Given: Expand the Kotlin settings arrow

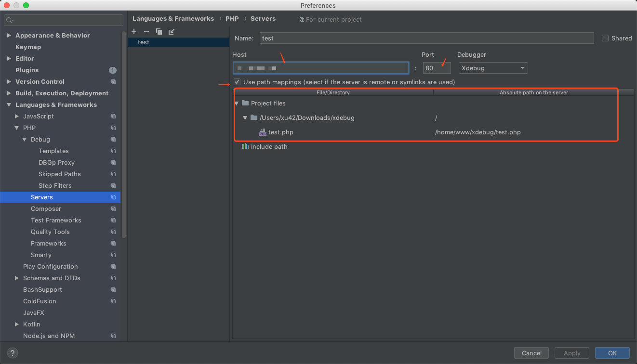Looking at the screenshot, I should coord(17,325).
